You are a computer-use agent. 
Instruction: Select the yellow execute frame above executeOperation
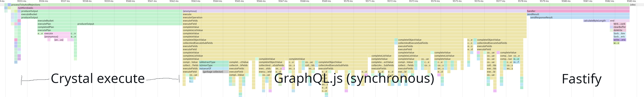tap(354, 14)
